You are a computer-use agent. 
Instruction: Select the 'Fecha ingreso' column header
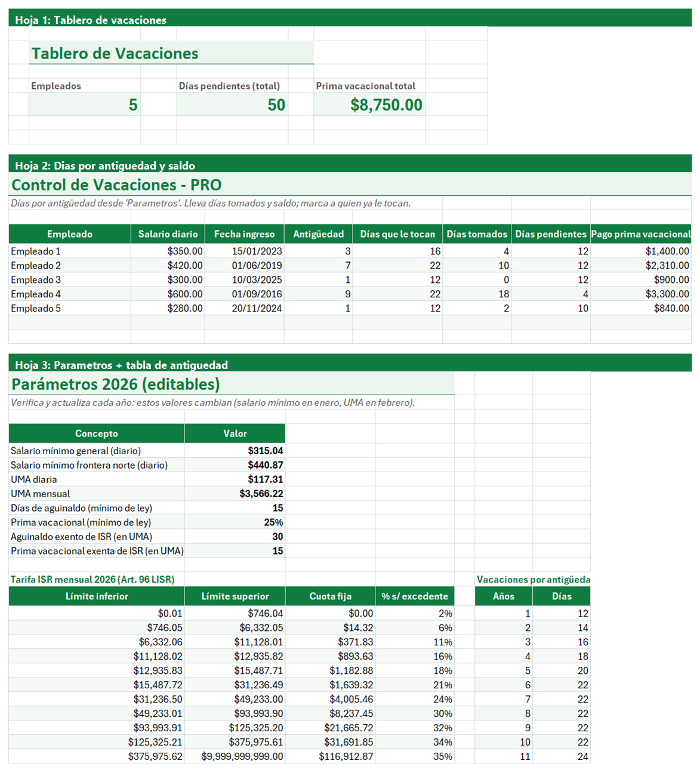point(244,234)
